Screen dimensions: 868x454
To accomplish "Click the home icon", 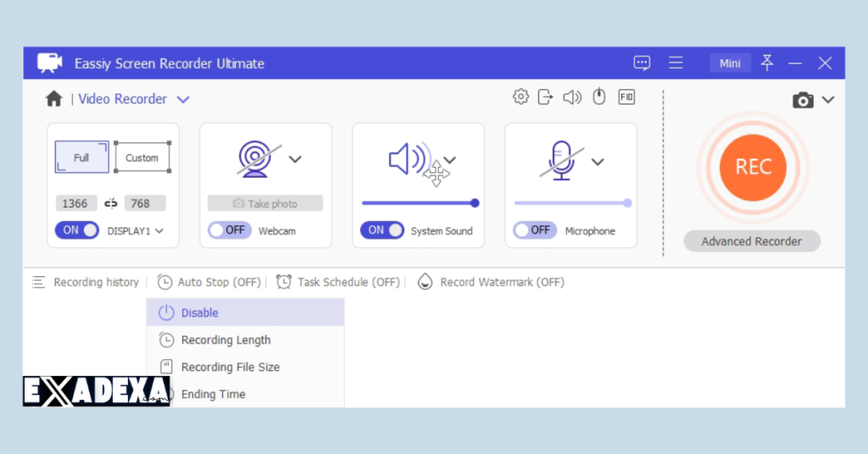I will 53,99.
